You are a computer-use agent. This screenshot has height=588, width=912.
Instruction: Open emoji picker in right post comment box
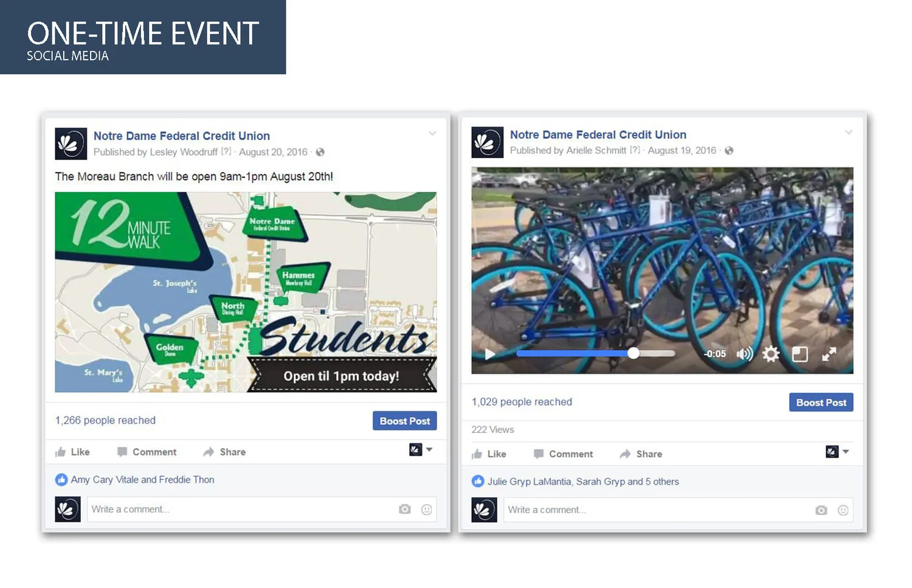coord(843,510)
